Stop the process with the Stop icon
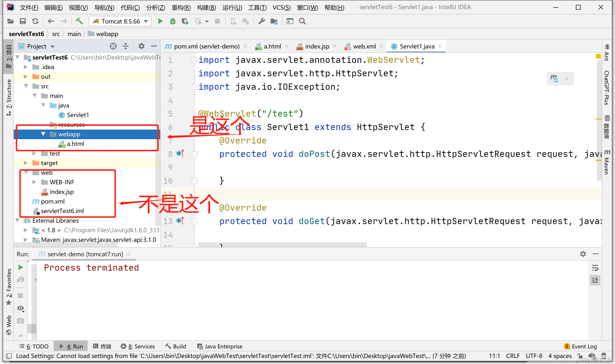The image size is (615, 364). coord(217,21)
